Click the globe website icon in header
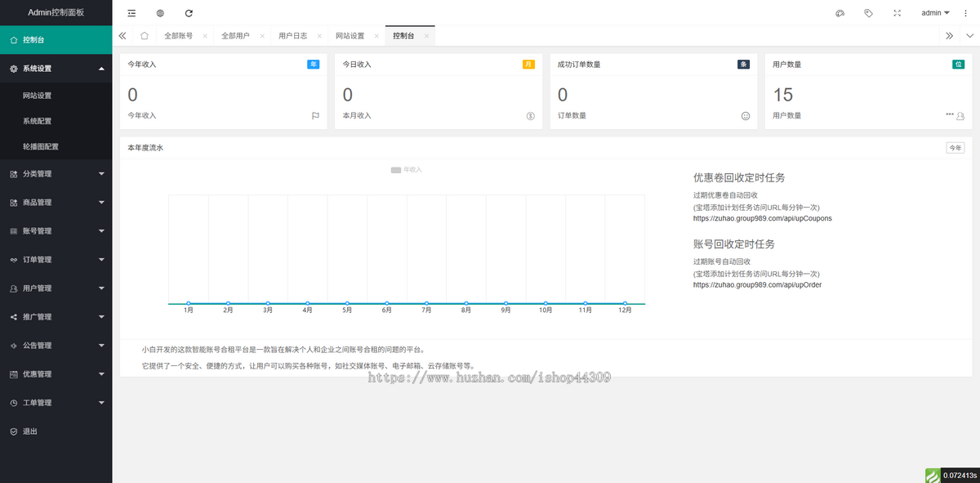Viewport: 980px width, 483px height. 160,13
